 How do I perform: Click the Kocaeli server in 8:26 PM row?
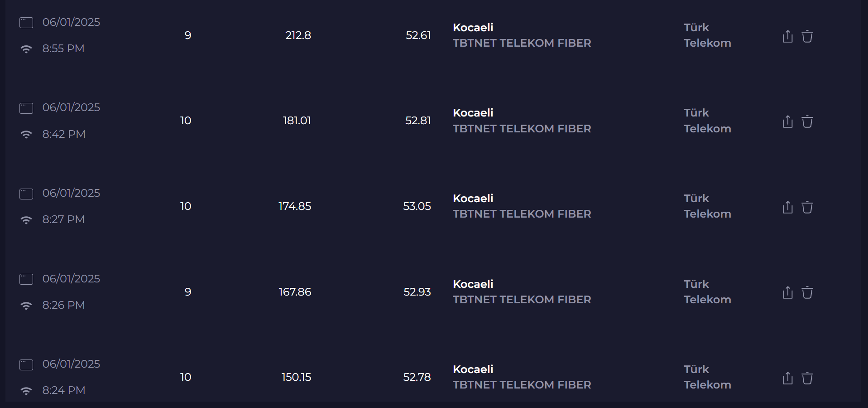point(473,284)
